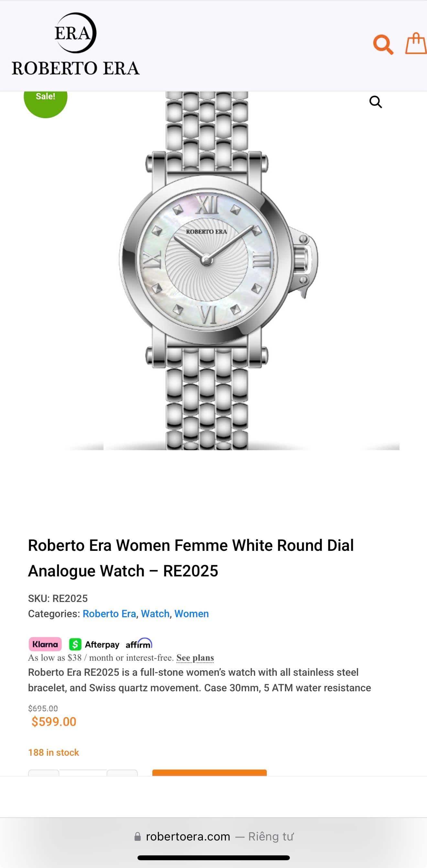Image resolution: width=427 pixels, height=868 pixels.
Task: Open the Women category link
Action: pyautogui.click(x=192, y=614)
